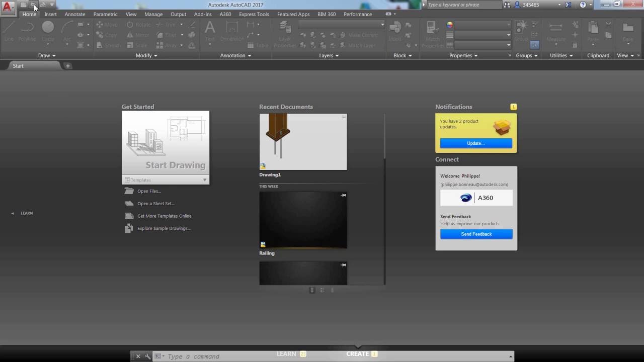Click Explore Sample Drawings... link

(x=164, y=228)
